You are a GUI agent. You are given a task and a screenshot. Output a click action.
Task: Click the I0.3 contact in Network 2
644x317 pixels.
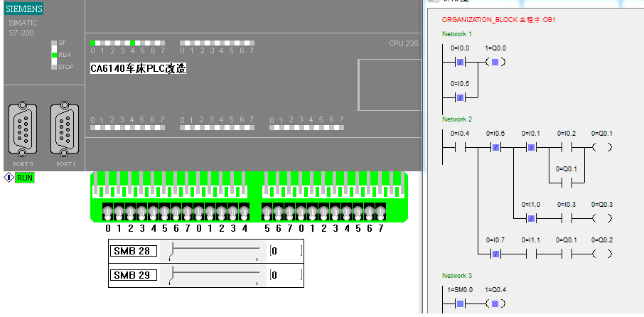567,218
